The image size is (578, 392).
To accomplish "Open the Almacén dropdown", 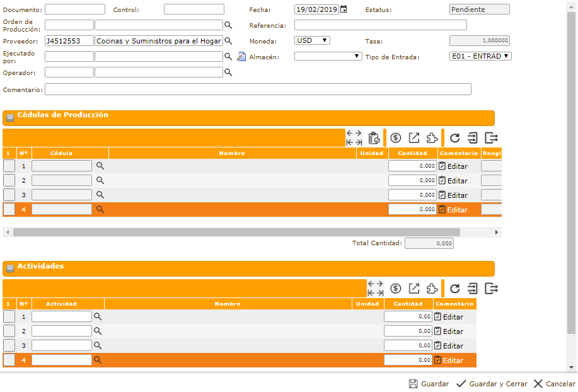I will coord(328,56).
